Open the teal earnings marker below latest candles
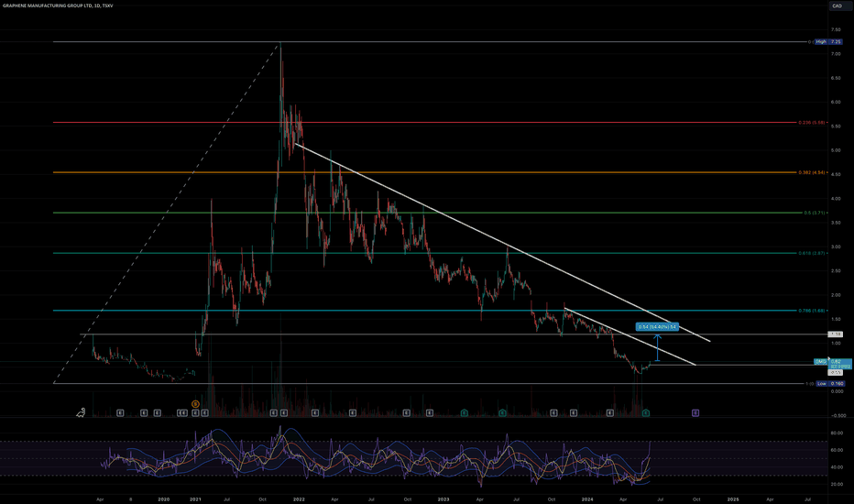Viewport: 854px width, 504px height. [x=646, y=413]
